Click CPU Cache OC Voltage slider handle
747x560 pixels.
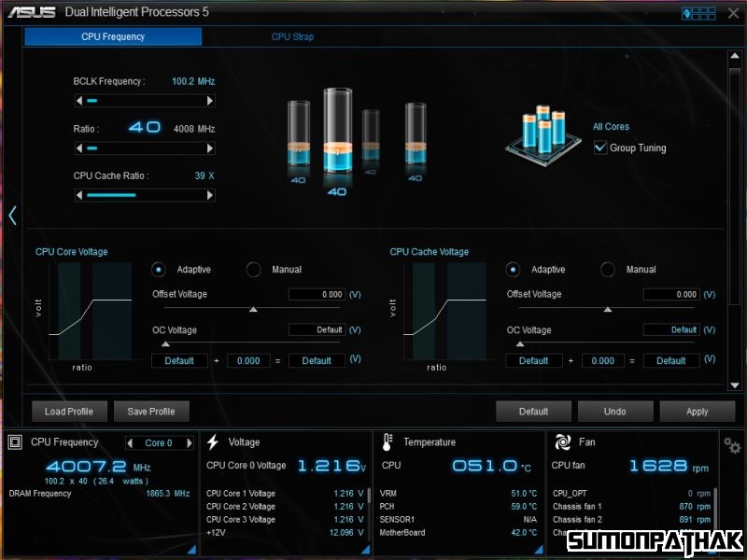pos(520,343)
